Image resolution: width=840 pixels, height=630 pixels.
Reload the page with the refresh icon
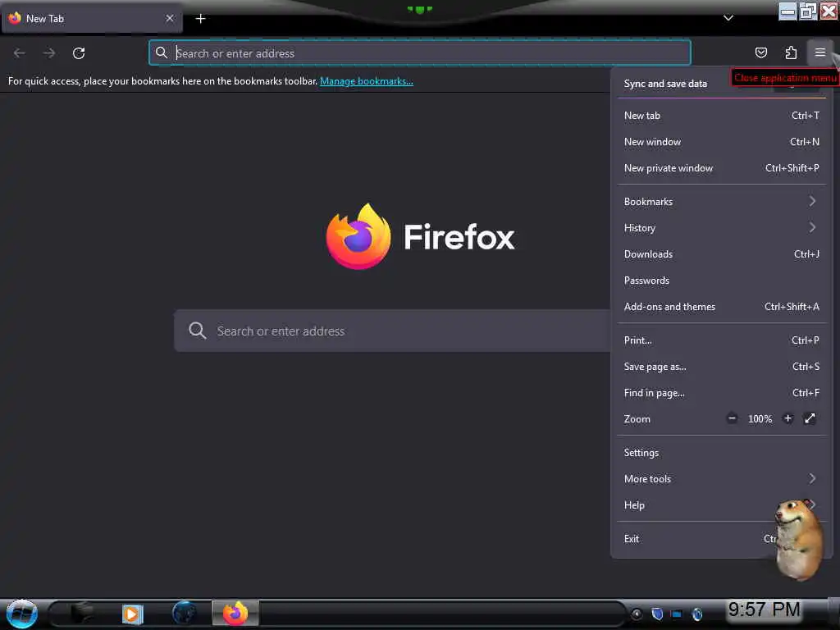click(79, 53)
